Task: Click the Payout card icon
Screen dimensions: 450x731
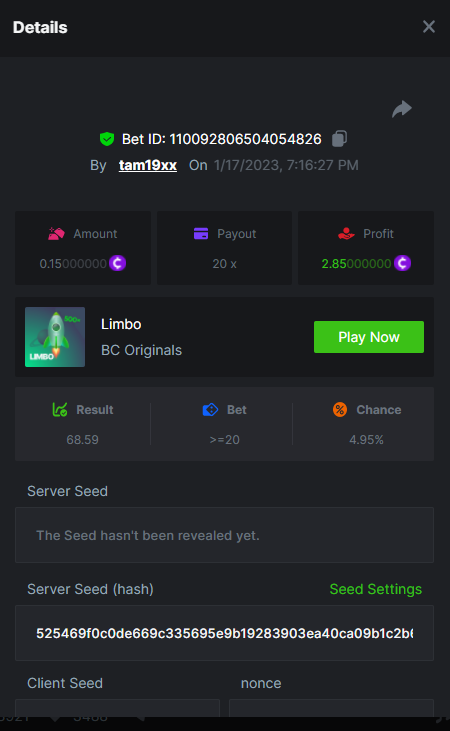Action: pos(201,234)
